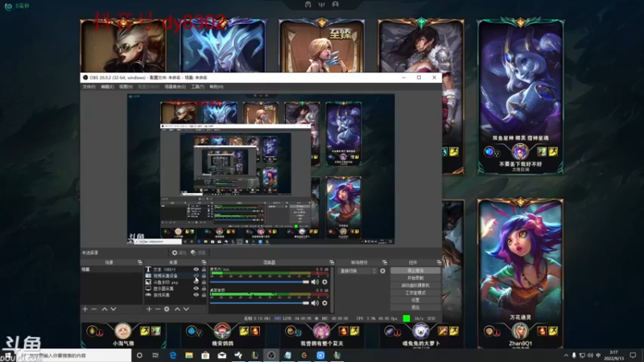Open desktop audio settings gear
644x362 pixels.
click(x=325, y=303)
